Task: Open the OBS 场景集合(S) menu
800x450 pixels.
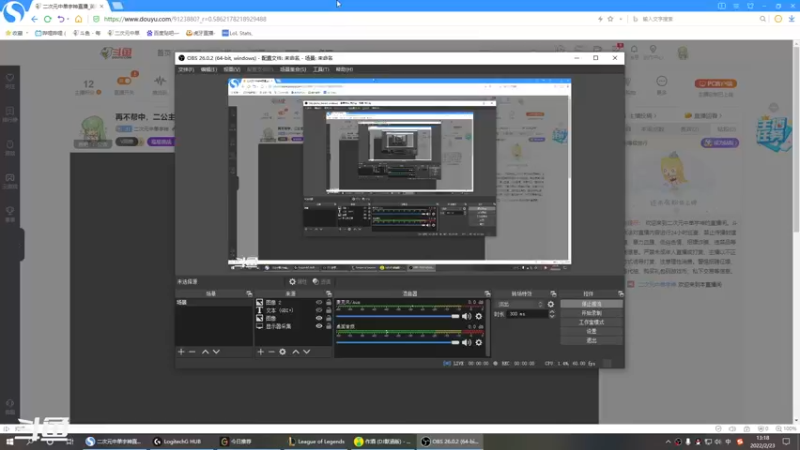Action: click(293, 69)
